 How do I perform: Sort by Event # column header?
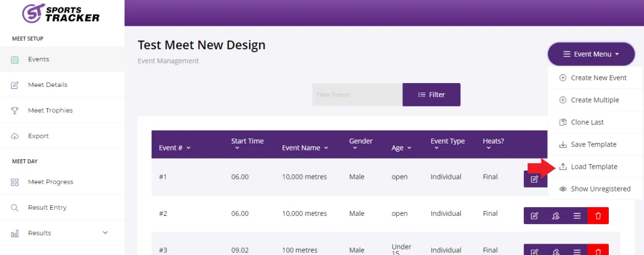[175, 148]
